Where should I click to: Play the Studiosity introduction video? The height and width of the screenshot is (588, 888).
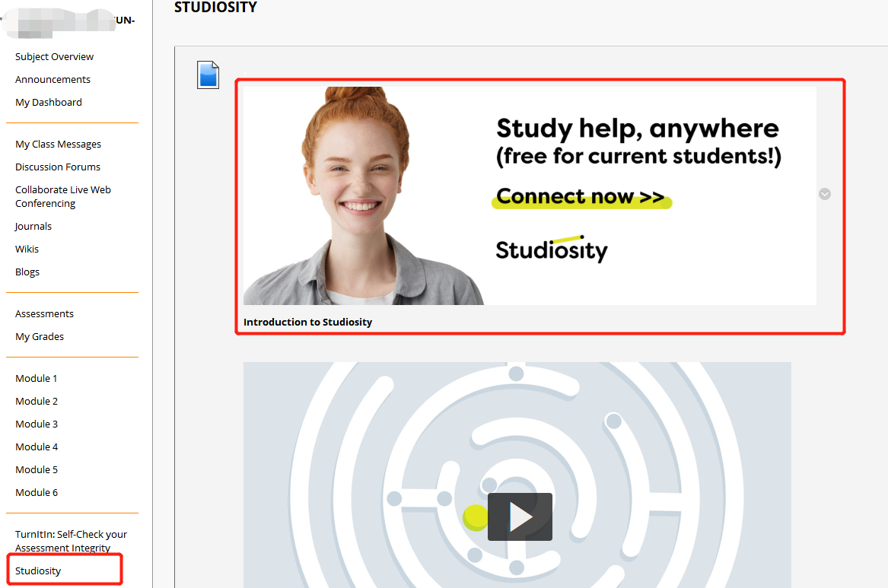point(520,516)
